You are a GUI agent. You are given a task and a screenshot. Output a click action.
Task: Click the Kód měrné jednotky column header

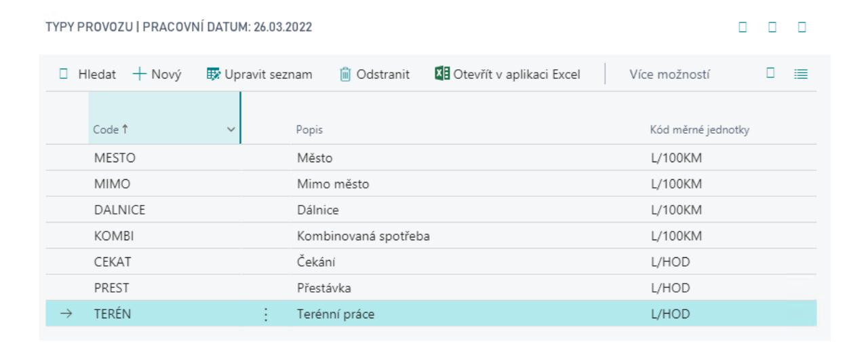tap(699, 130)
